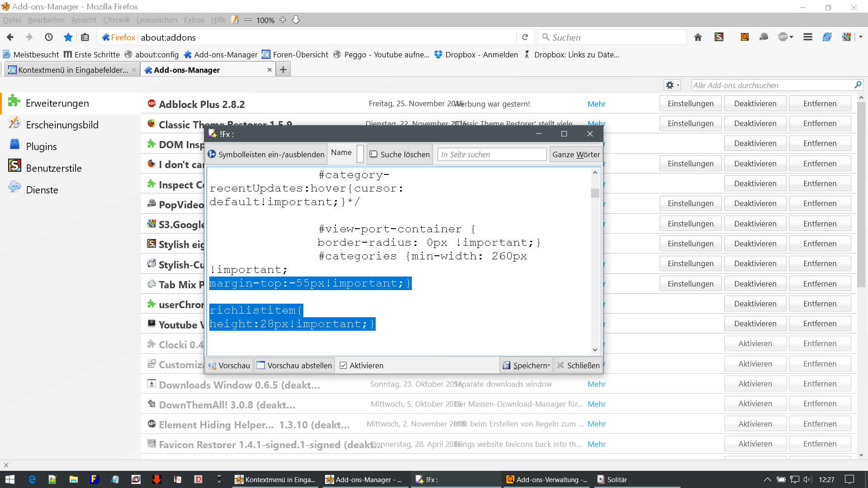Open the Adblock Plus dropdown arrow
This screenshot has width=868, height=488.
click(792, 37)
